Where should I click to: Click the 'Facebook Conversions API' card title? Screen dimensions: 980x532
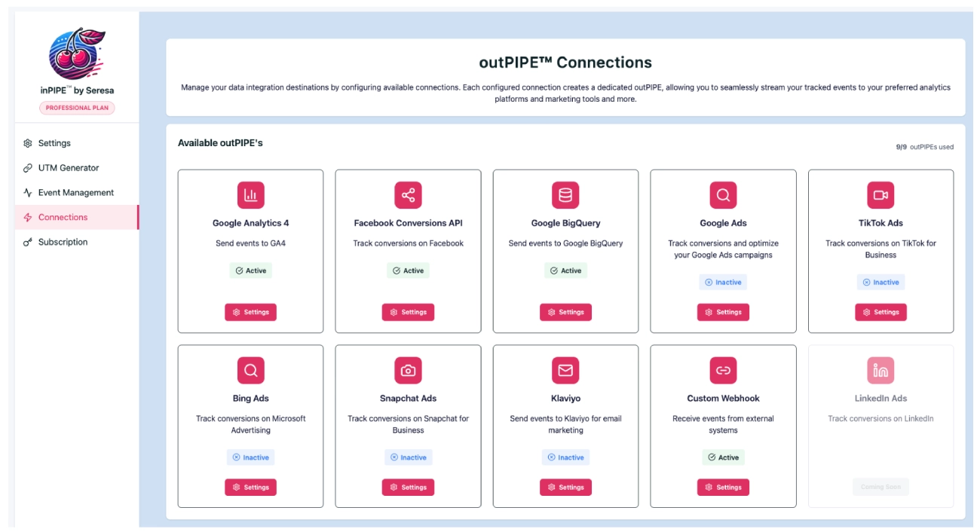[408, 223]
